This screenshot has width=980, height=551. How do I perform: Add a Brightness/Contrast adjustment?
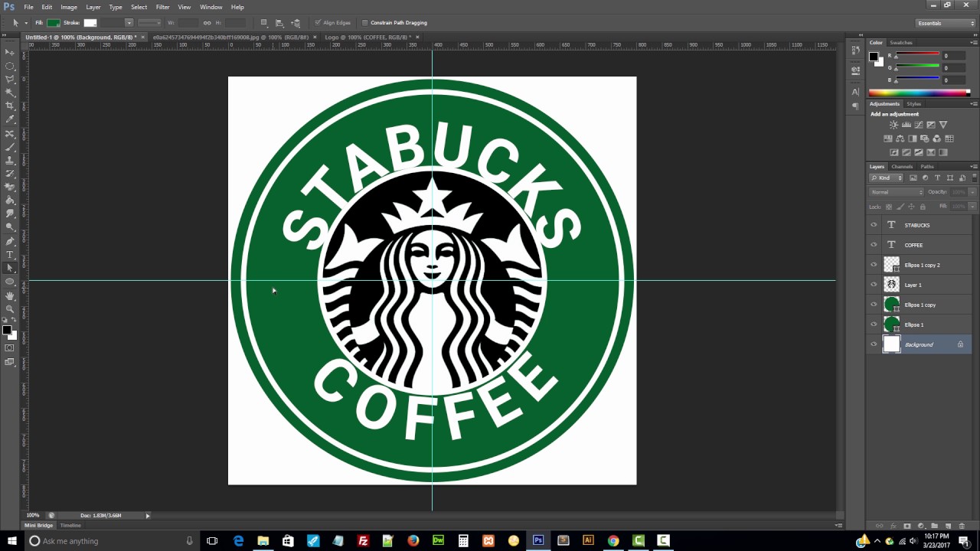[x=893, y=125]
